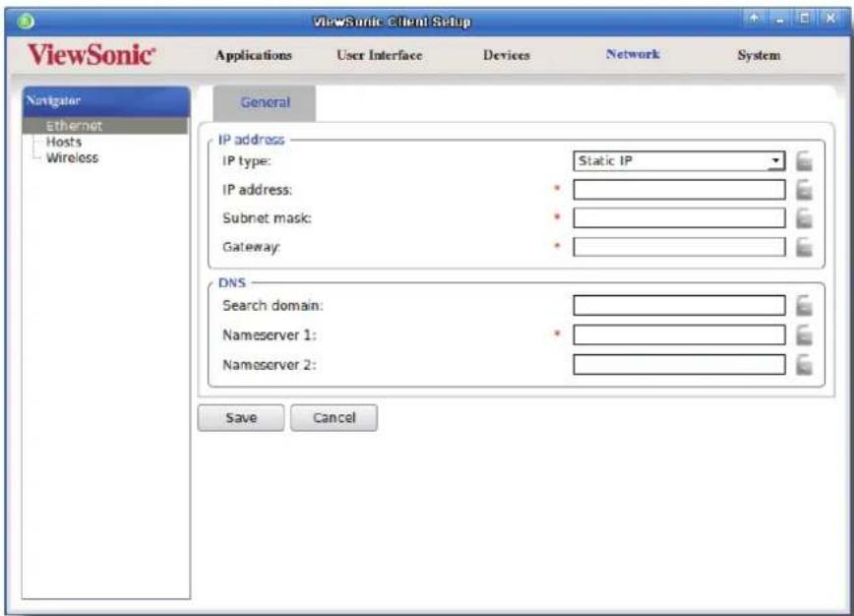The image size is (854, 616).
Task: Click the 'Nameserver 2:' label
Action: point(269,364)
